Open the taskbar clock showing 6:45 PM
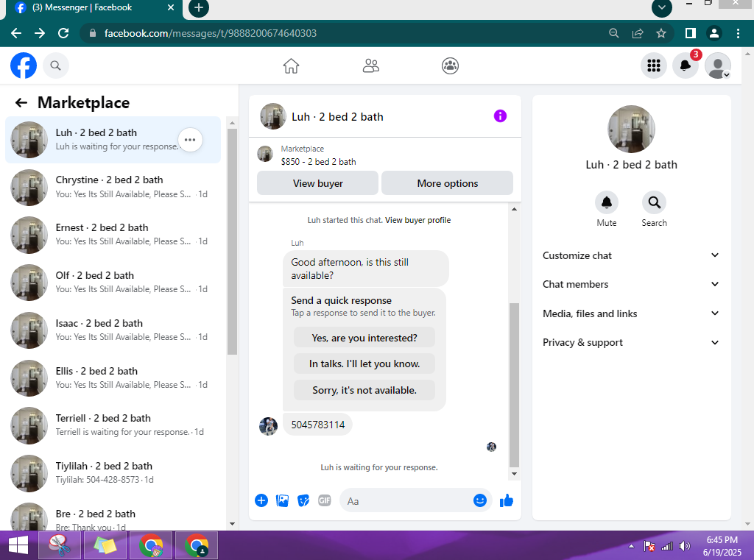The height and width of the screenshot is (560, 754). pos(722,546)
